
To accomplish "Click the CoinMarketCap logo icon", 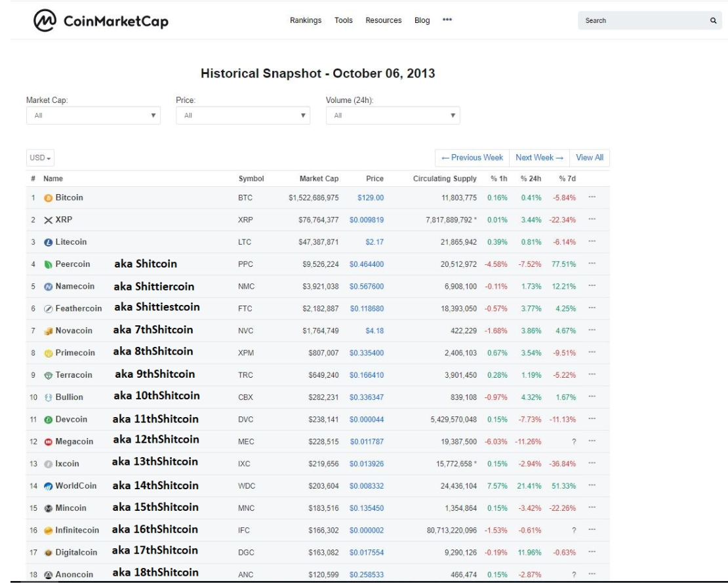I will (45, 20).
